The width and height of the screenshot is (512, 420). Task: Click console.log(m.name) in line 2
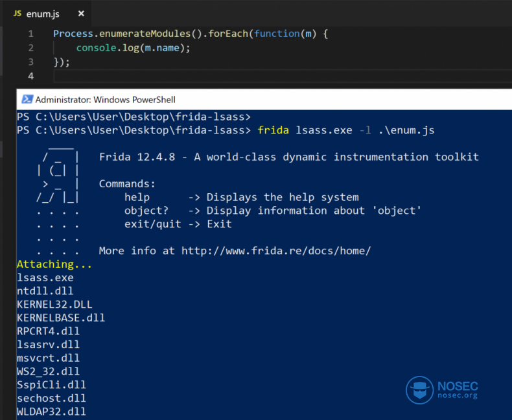(x=133, y=48)
